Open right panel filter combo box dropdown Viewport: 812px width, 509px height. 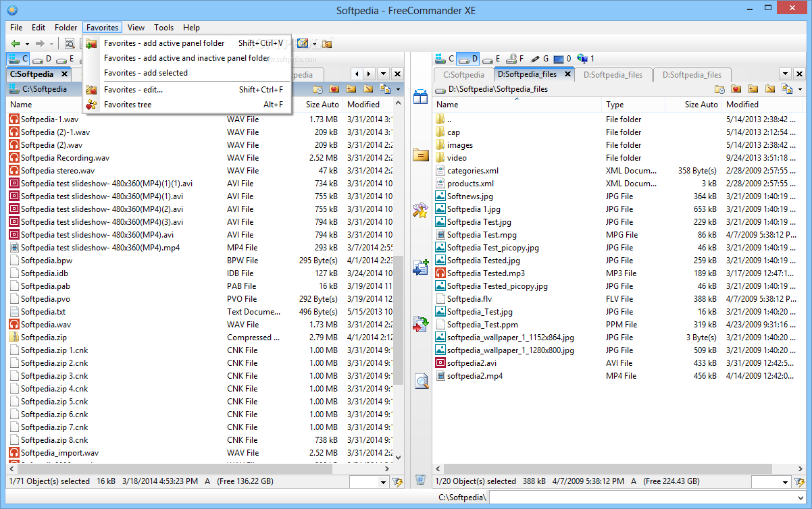(786, 482)
